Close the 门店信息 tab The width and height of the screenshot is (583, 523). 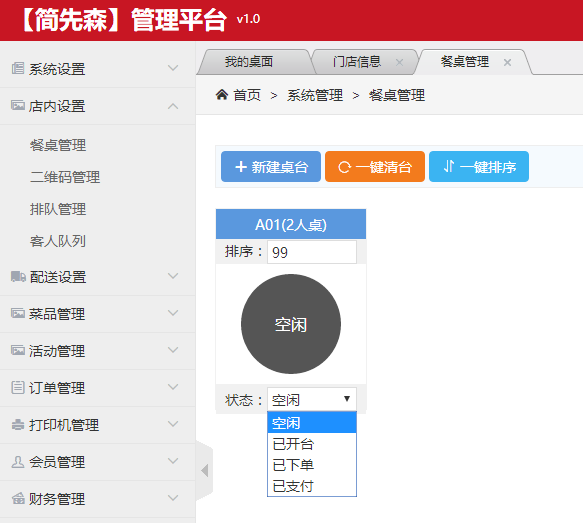(x=399, y=62)
